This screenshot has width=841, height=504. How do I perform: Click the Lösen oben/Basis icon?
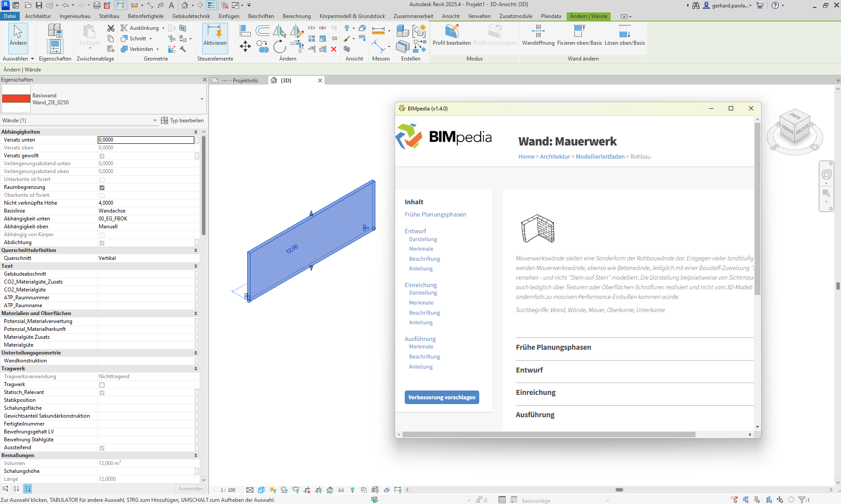coord(624,32)
